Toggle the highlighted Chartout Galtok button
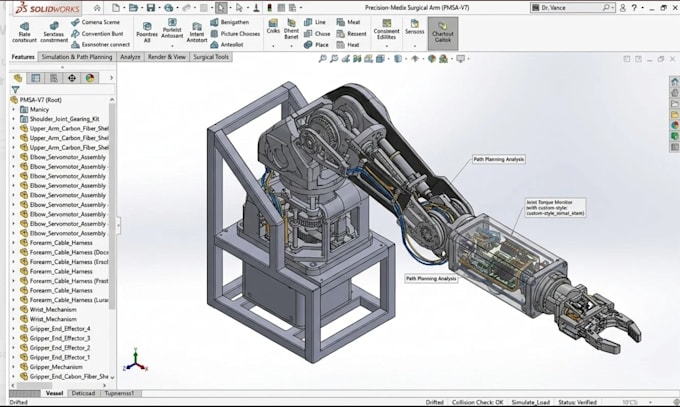This screenshot has width=680, height=407. pyautogui.click(x=443, y=33)
